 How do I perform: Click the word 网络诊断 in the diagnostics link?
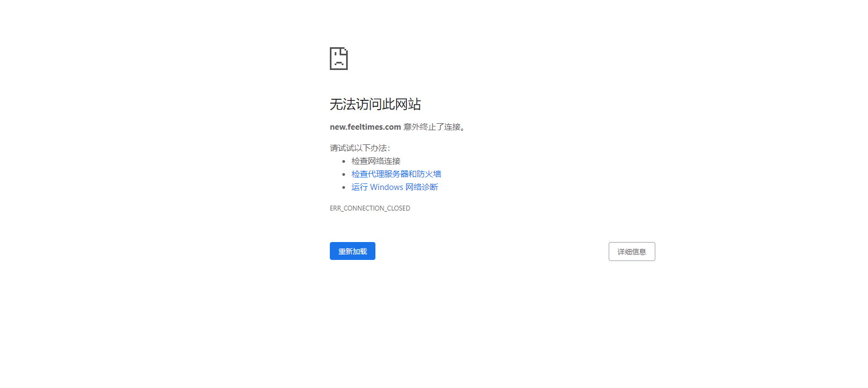coord(422,187)
